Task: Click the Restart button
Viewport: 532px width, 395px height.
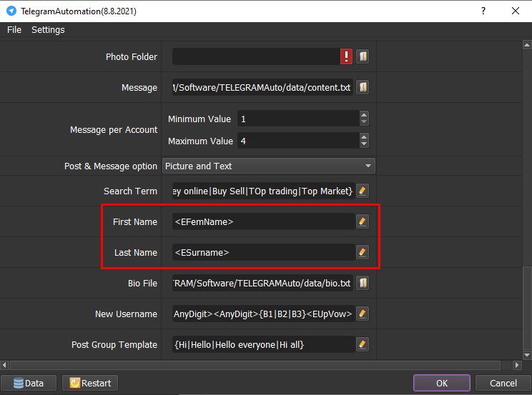Action: [x=90, y=383]
